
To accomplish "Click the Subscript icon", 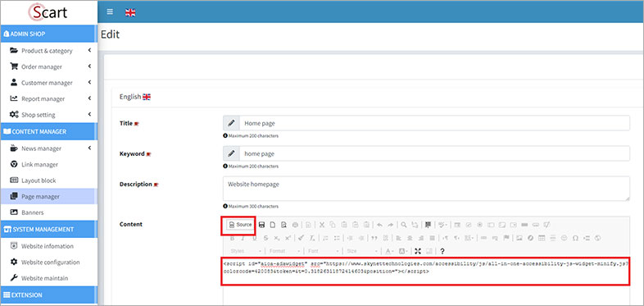I will click(276, 238).
